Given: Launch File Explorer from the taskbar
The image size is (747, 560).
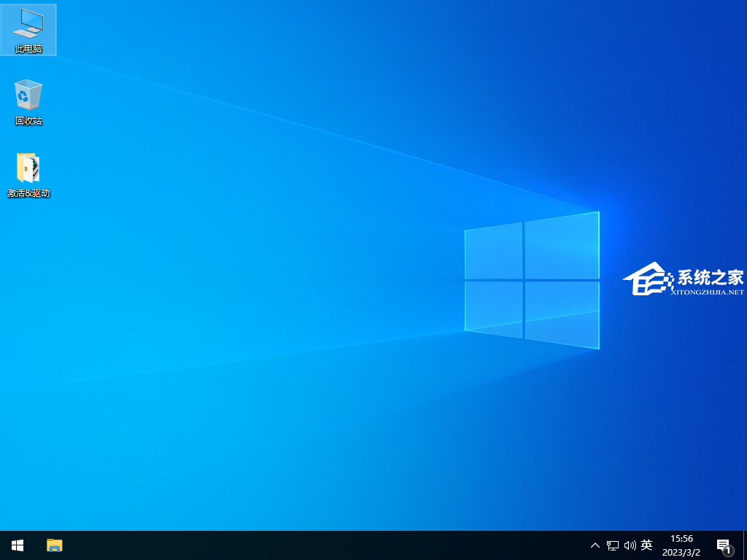Looking at the screenshot, I should 55,545.
